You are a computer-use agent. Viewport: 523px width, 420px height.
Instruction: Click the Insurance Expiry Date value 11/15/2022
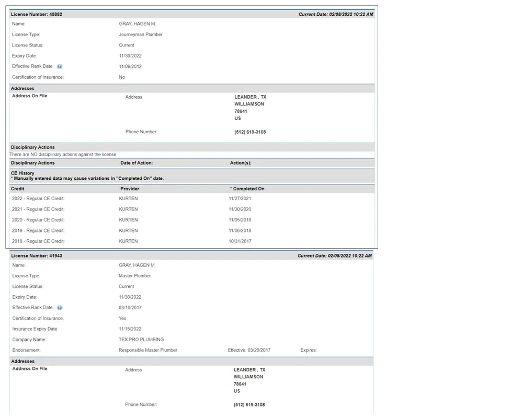[130, 329]
